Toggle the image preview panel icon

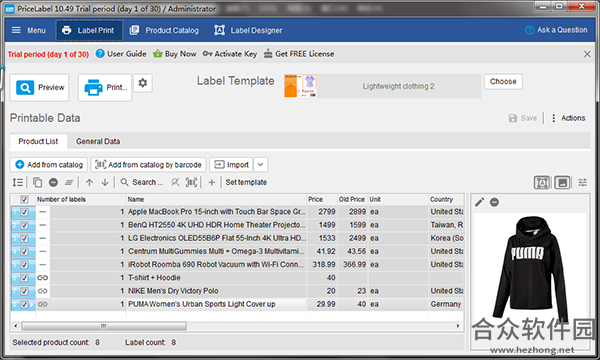[x=562, y=182]
